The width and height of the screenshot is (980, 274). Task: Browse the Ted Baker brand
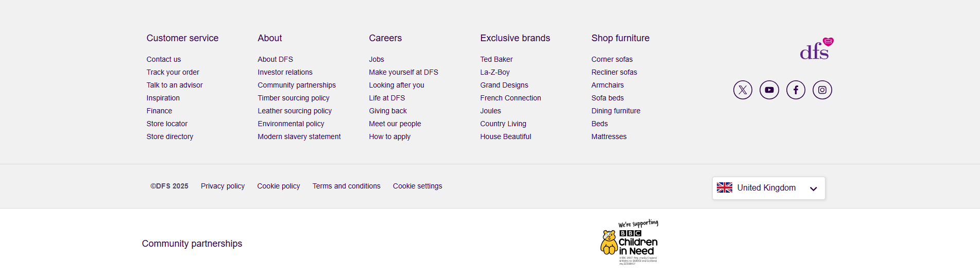[x=496, y=59]
